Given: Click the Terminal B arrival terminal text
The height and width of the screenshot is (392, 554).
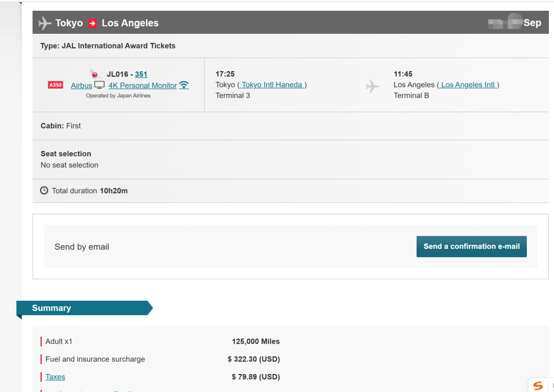Looking at the screenshot, I should pos(411,96).
